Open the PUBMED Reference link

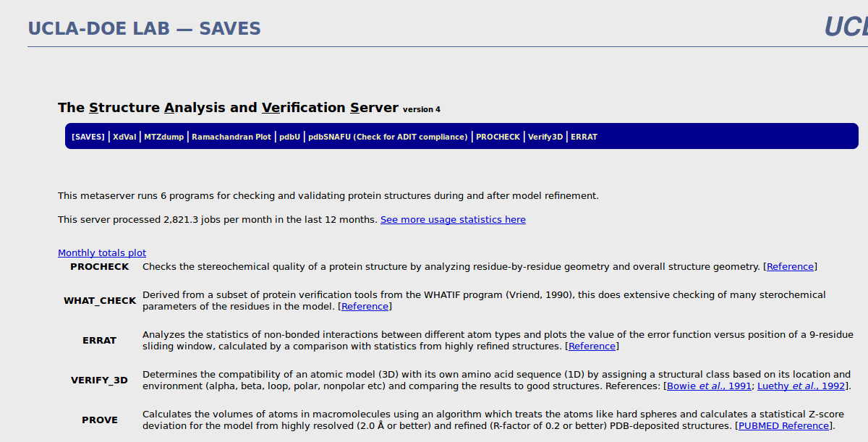point(784,425)
